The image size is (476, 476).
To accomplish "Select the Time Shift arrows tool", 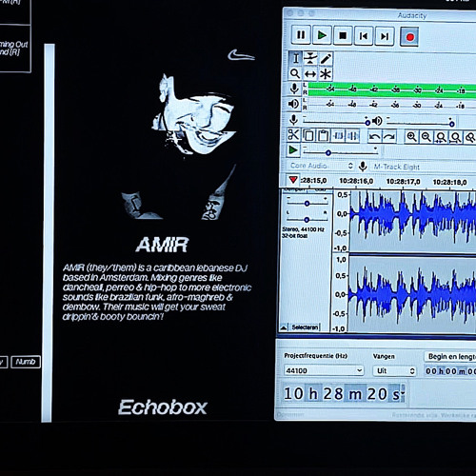I will click(310, 74).
